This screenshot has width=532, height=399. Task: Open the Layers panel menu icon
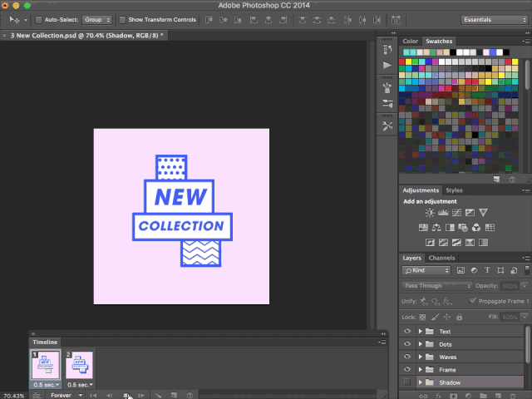pyautogui.click(x=526, y=258)
